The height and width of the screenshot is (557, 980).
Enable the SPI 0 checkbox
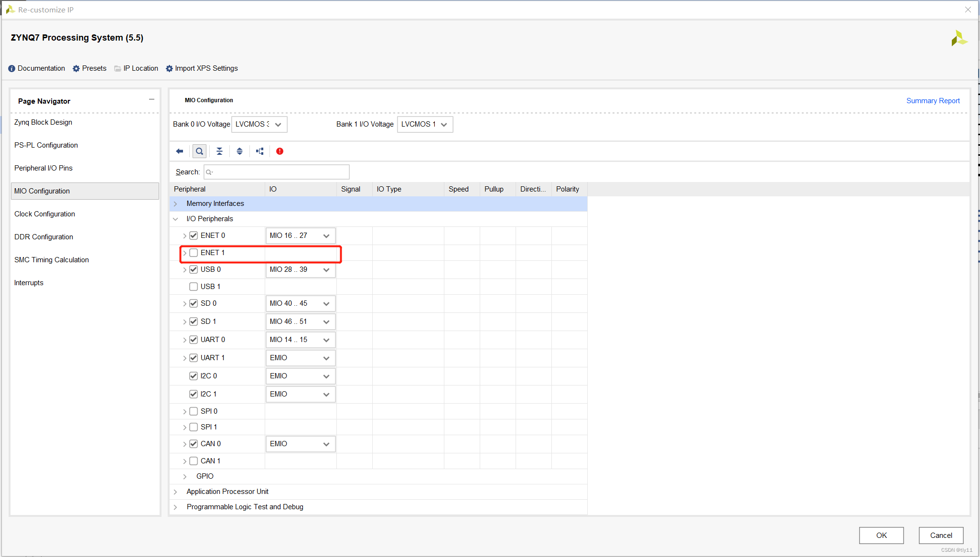194,411
